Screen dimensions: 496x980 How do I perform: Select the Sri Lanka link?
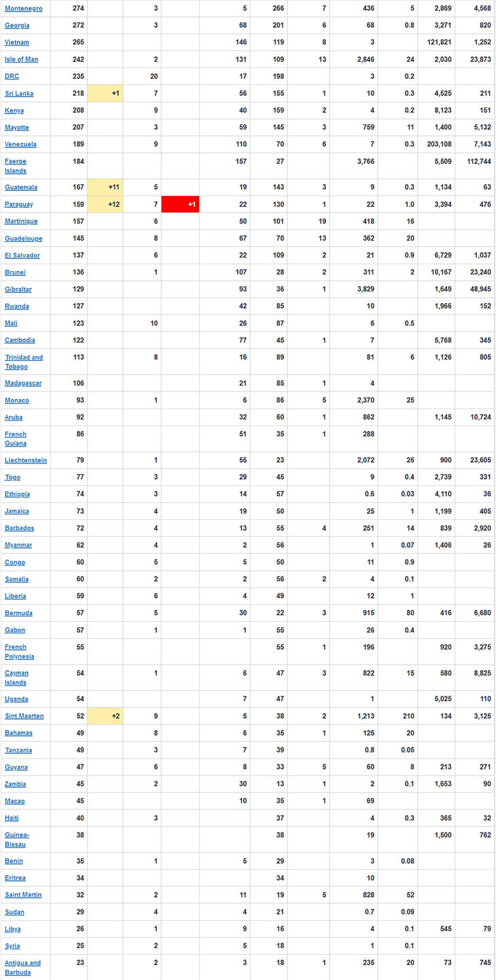(x=19, y=93)
